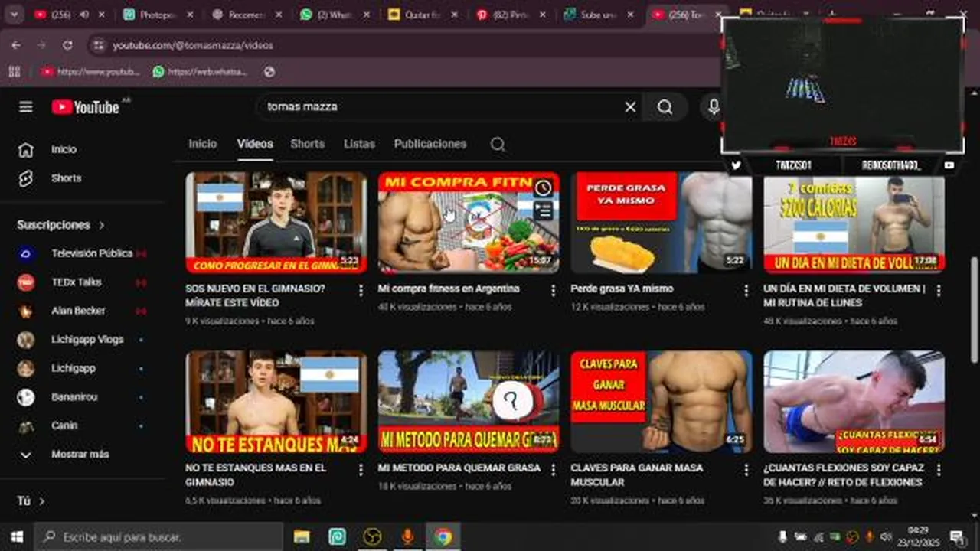Image resolution: width=980 pixels, height=551 pixels.
Task: Expand the Tú section
Action: tap(31, 501)
